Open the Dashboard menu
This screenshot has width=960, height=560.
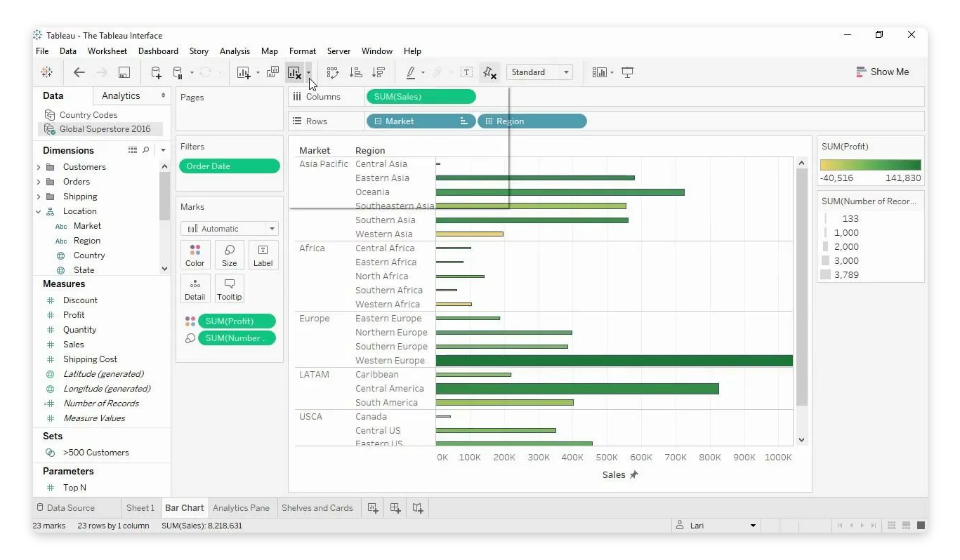pyautogui.click(x=158, y=51)
